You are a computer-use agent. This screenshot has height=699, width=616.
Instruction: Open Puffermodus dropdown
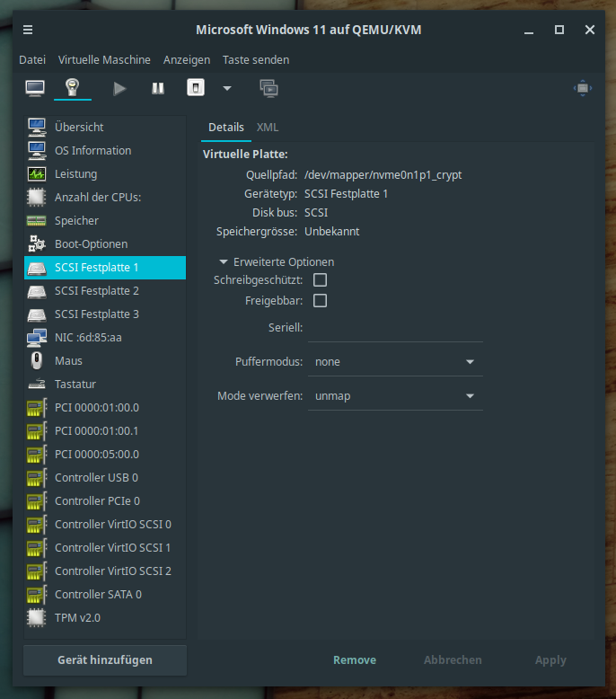tap(395, 362)
